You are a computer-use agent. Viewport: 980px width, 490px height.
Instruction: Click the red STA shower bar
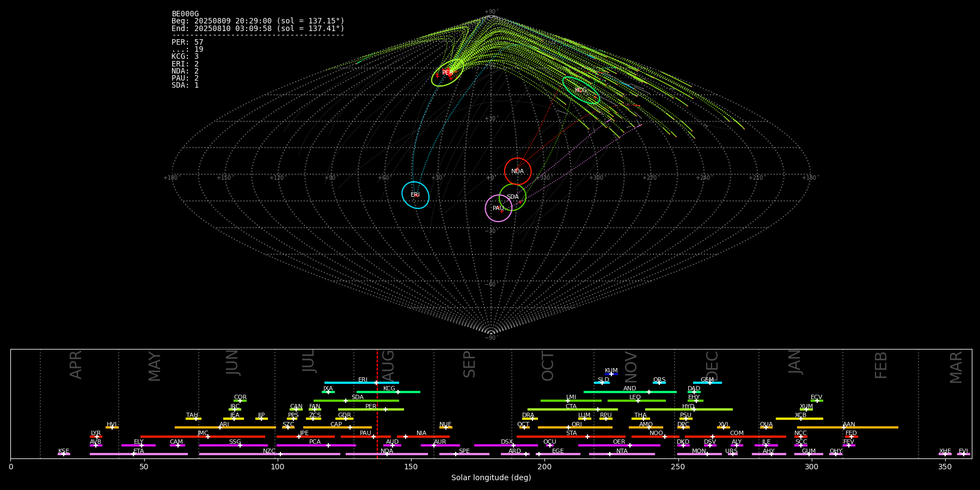[571, 437]
